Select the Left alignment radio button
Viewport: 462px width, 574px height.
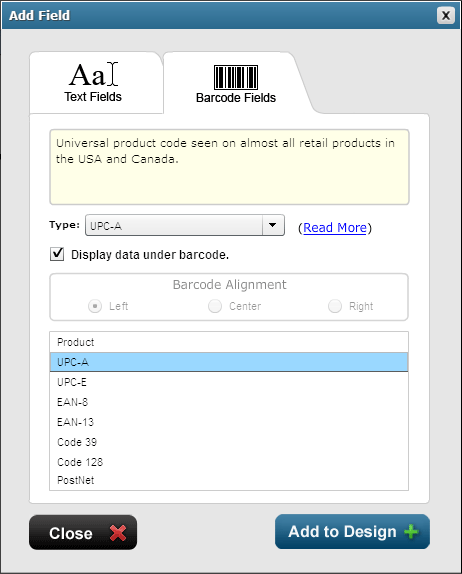tap(95, 306)
